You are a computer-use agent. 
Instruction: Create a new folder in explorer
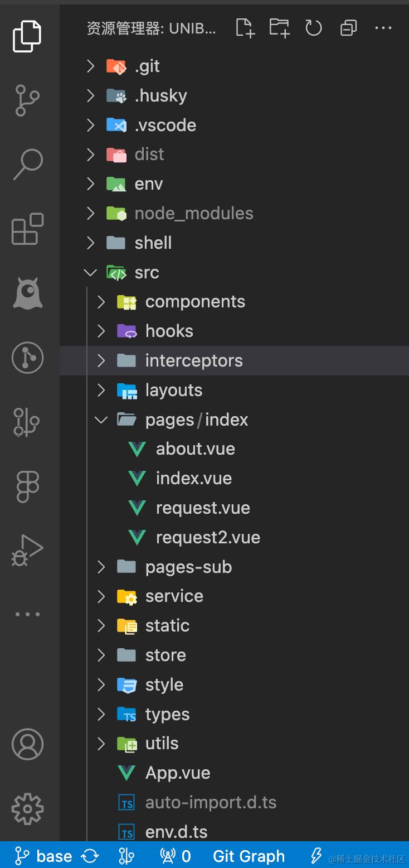(279, 27)
